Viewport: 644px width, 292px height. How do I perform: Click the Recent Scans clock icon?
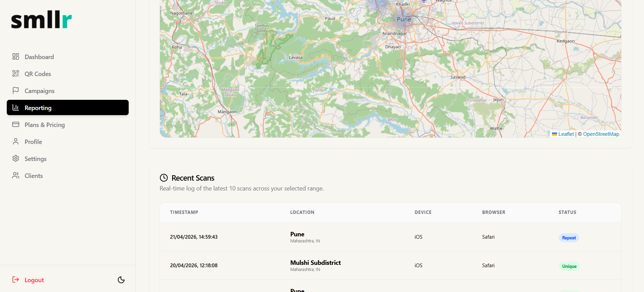(x=164, y=178)
